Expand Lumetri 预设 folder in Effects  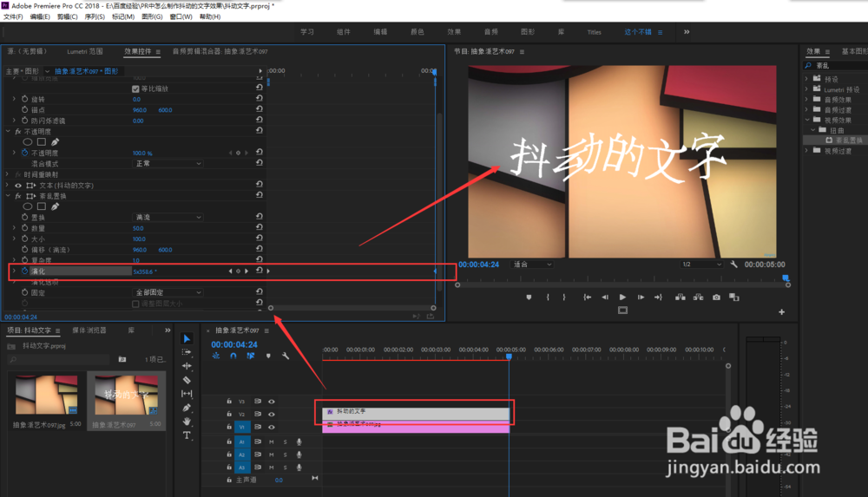pyautogui.click(x=806, y=89)
